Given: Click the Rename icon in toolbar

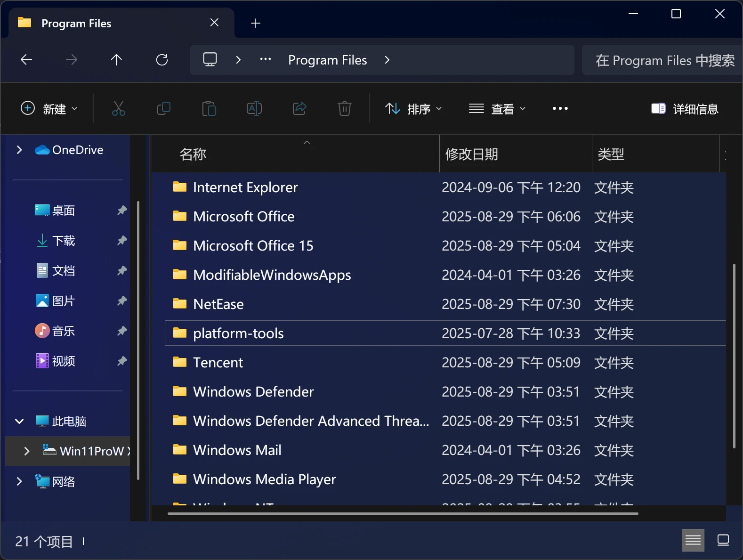Looking at the screenshot, I should coord(254,109).
